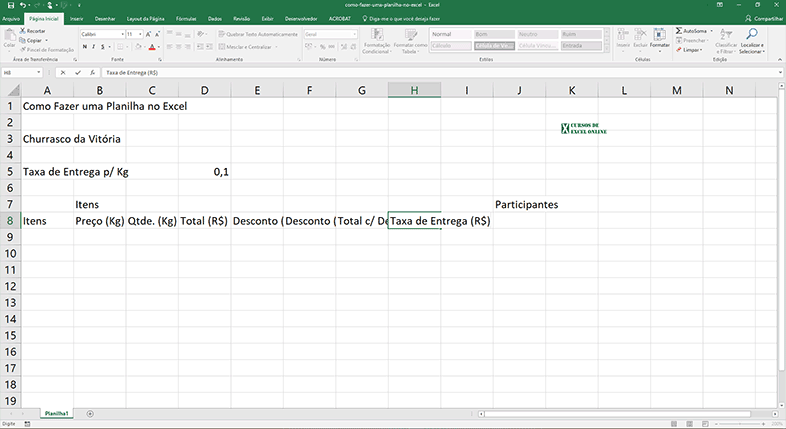The image size is (786, 429).
Task: Click the Recortar (cut) scissors button
Action: point(33,31)
